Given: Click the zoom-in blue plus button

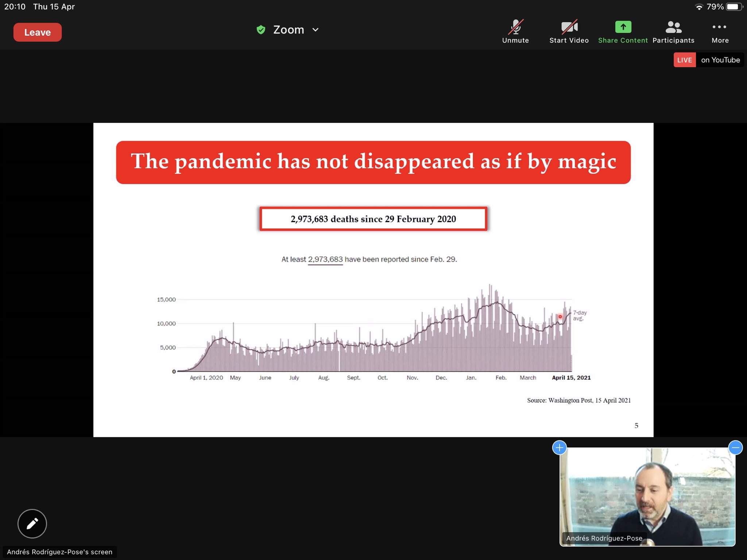Looking at the screenshot, I should click(x=560, y=448).
